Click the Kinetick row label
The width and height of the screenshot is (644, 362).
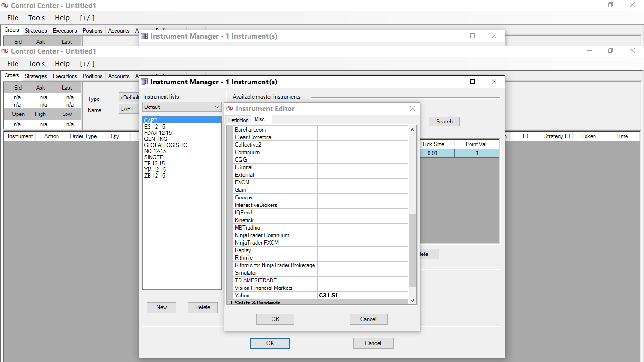244,220
